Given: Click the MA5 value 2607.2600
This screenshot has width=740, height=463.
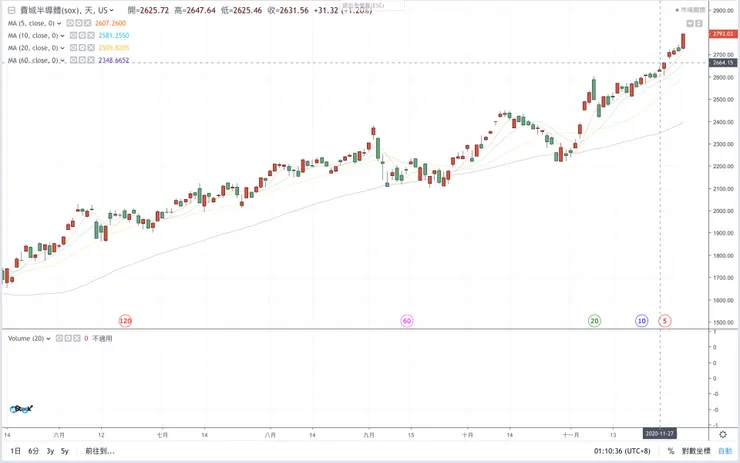Looking at the screenshot, I should (110, 23).
